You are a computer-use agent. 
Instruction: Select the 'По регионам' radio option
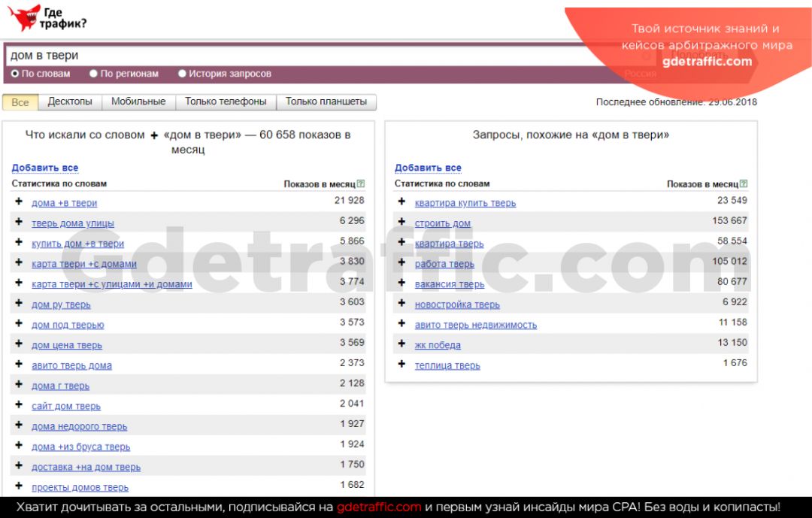tap(94, 74)
